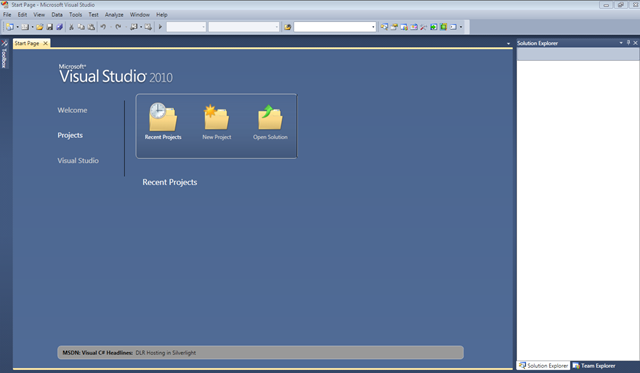640x373 pixels.
Task: Open the vertical Toolbox side tab
Action: click(x=4, y=54)
